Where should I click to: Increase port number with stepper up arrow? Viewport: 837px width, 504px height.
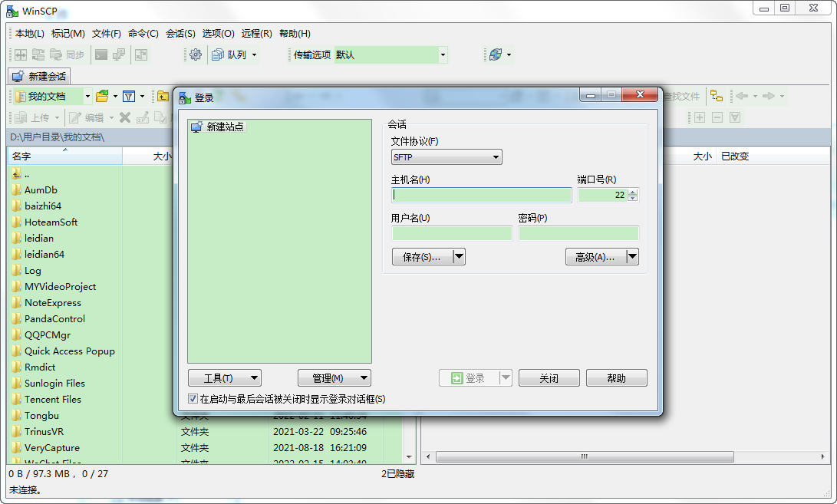[633, 193]
